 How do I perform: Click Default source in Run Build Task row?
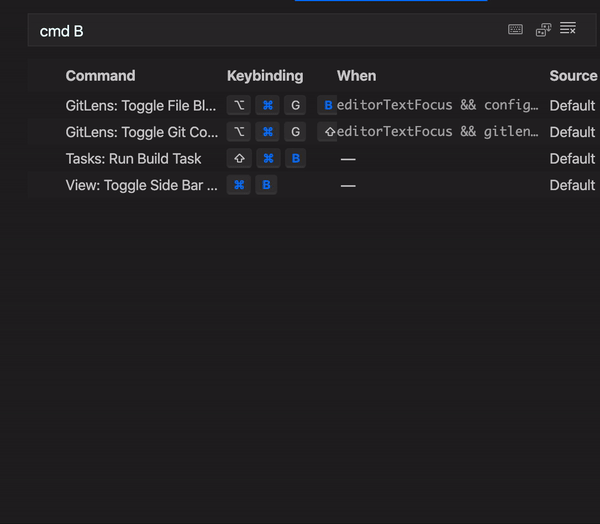point(572,158)
